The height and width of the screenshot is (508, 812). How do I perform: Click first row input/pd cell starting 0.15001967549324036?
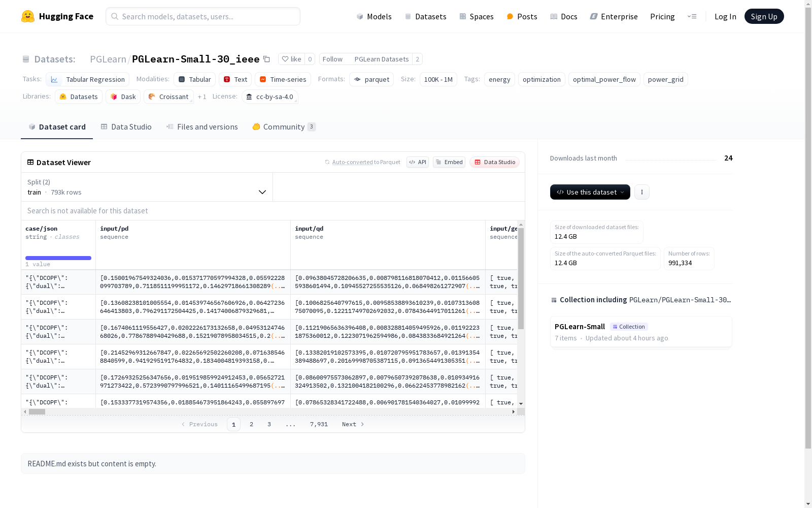pos(193,282)
